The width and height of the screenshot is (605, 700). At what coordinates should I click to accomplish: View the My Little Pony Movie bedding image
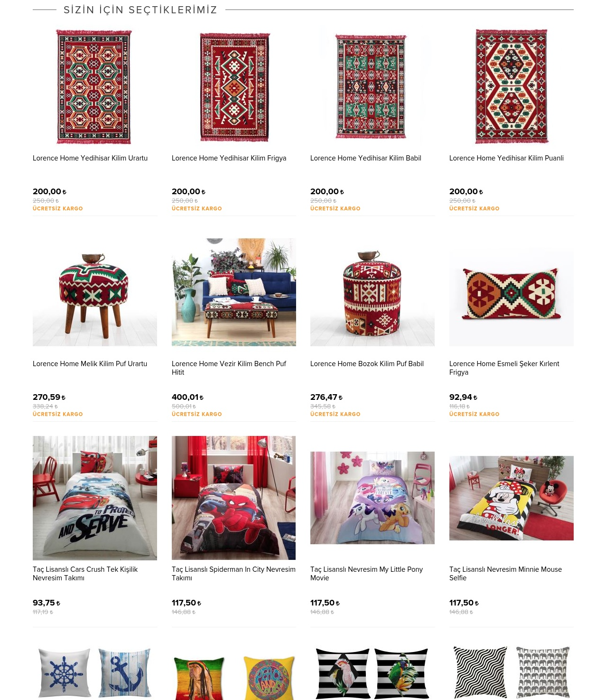(x=372, y=498)
